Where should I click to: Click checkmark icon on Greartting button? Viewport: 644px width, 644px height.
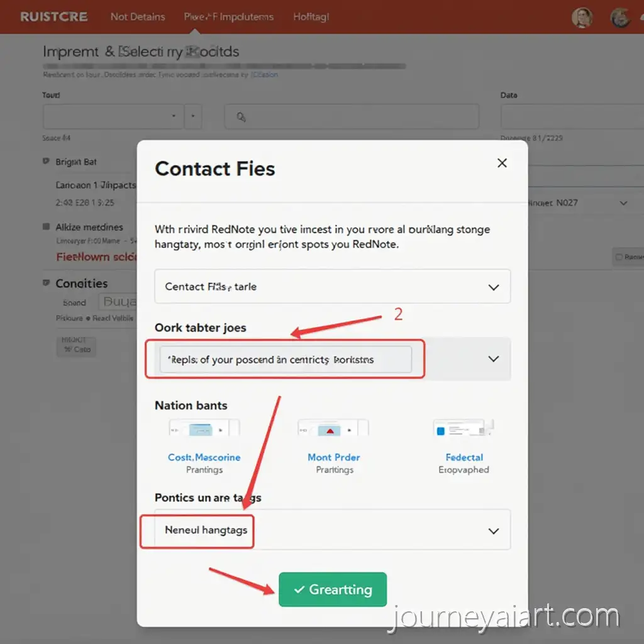pos(299,590)
